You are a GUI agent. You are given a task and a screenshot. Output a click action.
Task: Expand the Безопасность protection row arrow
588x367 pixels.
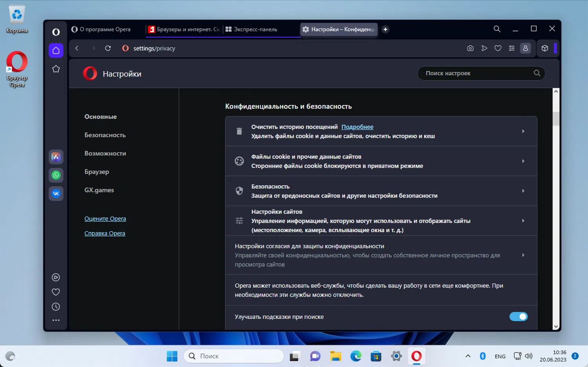click(x=523, y=191)
